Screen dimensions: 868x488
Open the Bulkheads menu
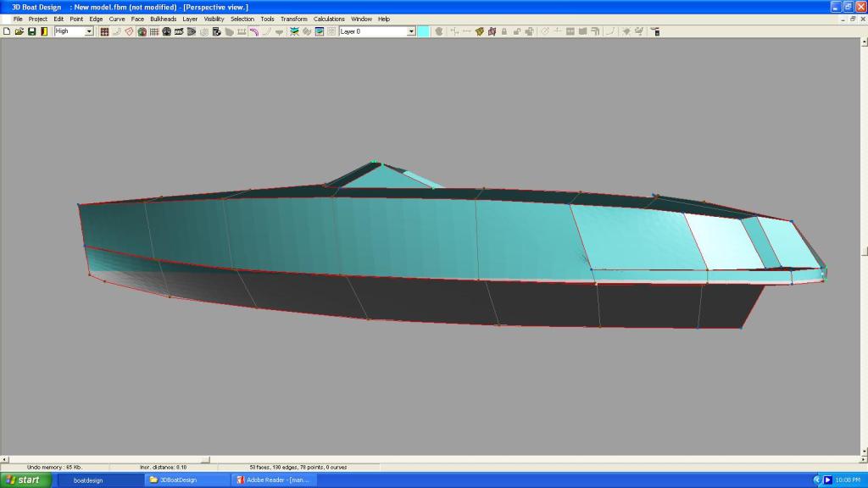click(164, 19)
